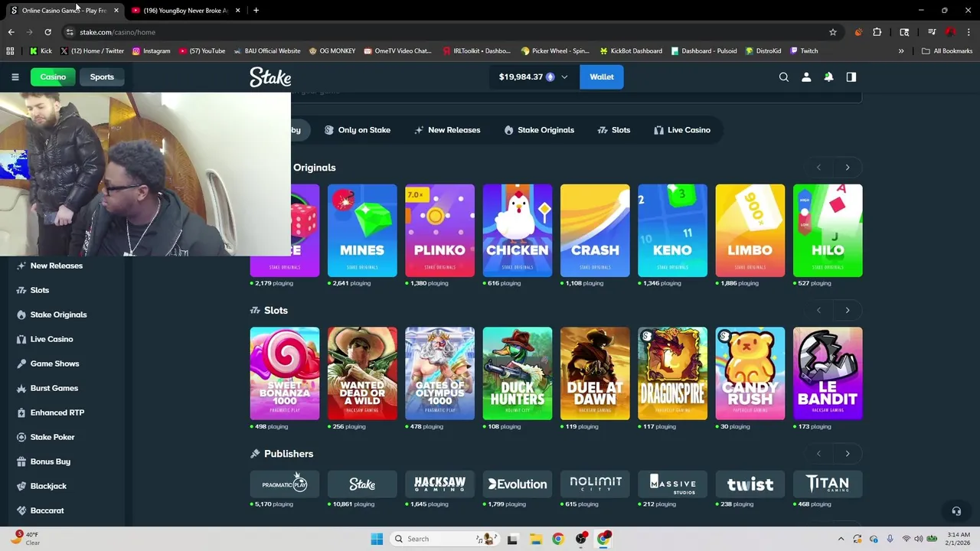Open the Titan Gaming publisher logo
Image resolution: width=980 pixels, height=551 pixels.
[828, 484]
